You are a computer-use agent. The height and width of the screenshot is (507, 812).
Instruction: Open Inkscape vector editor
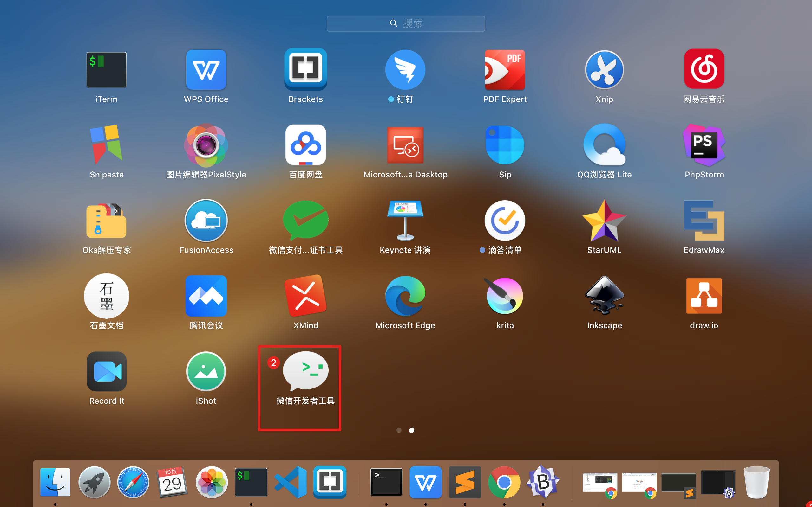tap(604, 296)
